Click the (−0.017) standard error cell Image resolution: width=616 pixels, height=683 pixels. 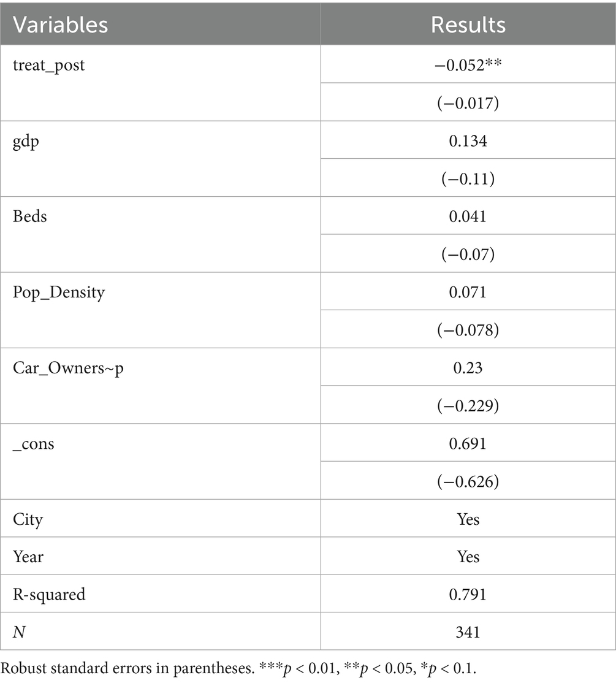(x=468, y=103)
